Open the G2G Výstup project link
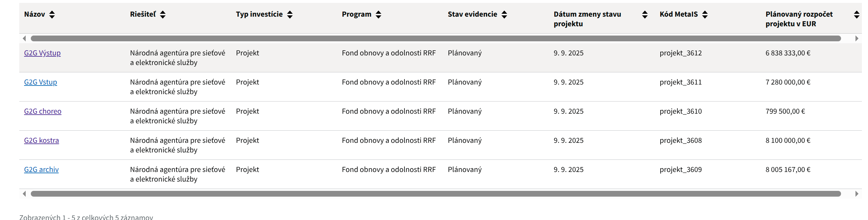868x220 pixels. pos(42,53)
